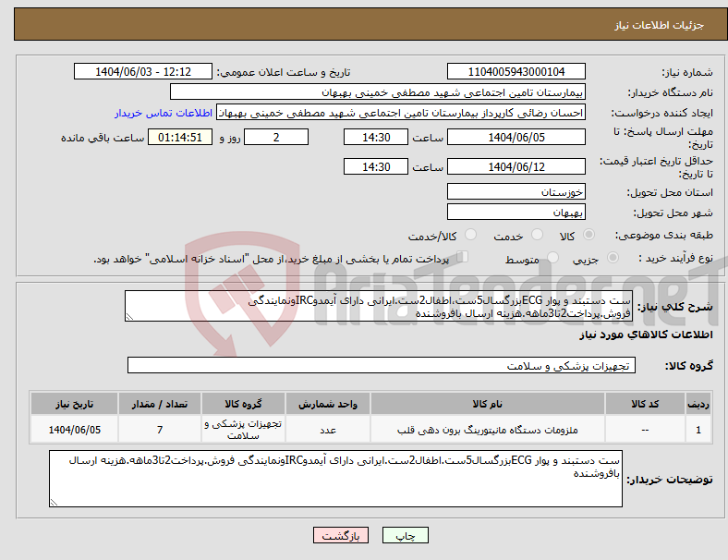Select the خدمت radio button

tap(537, 235)
